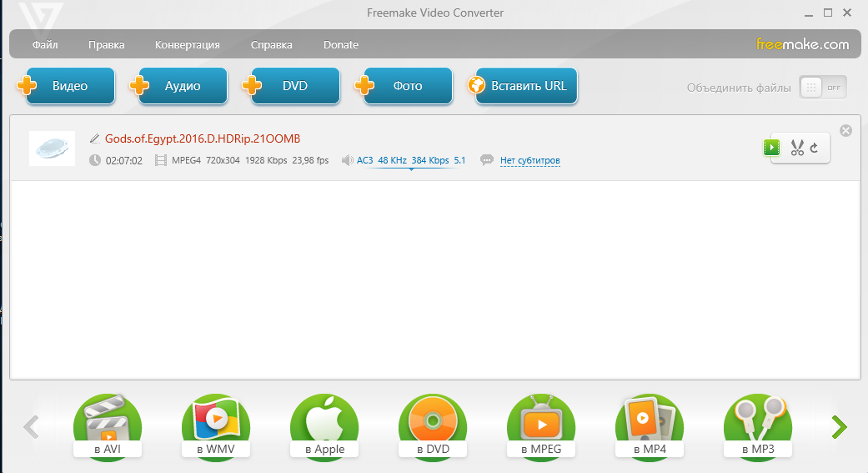Convert to MP4 format
Viewport: 868px width, 473px height.
(x=650, y=427)
